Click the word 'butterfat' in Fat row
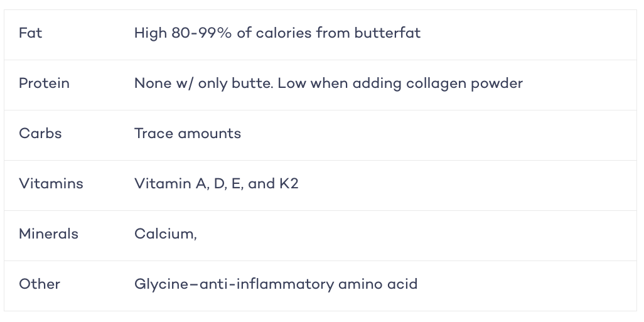Screen dimensions: 644x322 coord(387,33)
